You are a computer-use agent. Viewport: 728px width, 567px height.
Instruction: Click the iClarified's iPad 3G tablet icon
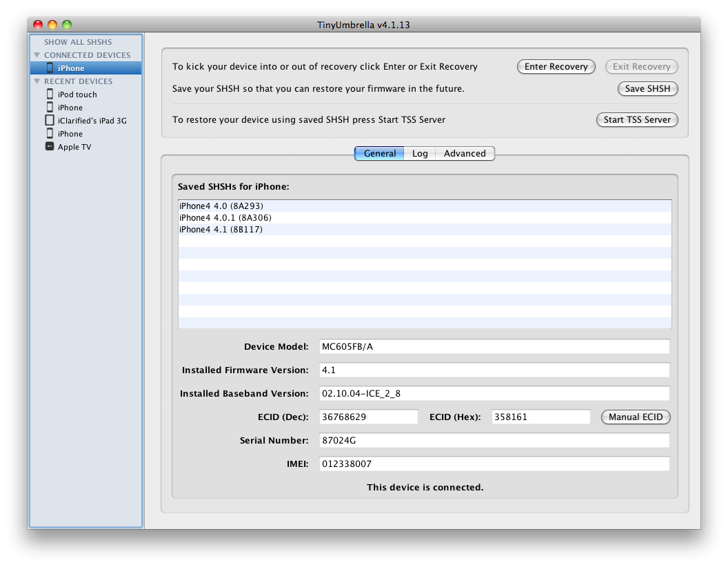click(50, 121)
